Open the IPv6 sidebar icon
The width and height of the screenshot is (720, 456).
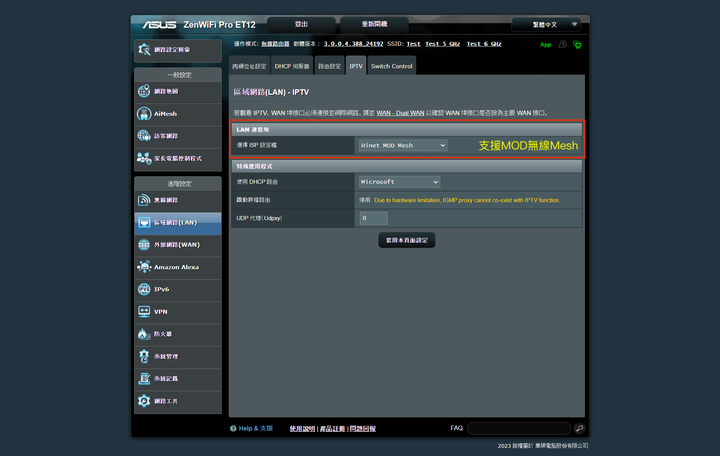click(x=144, y=289)
